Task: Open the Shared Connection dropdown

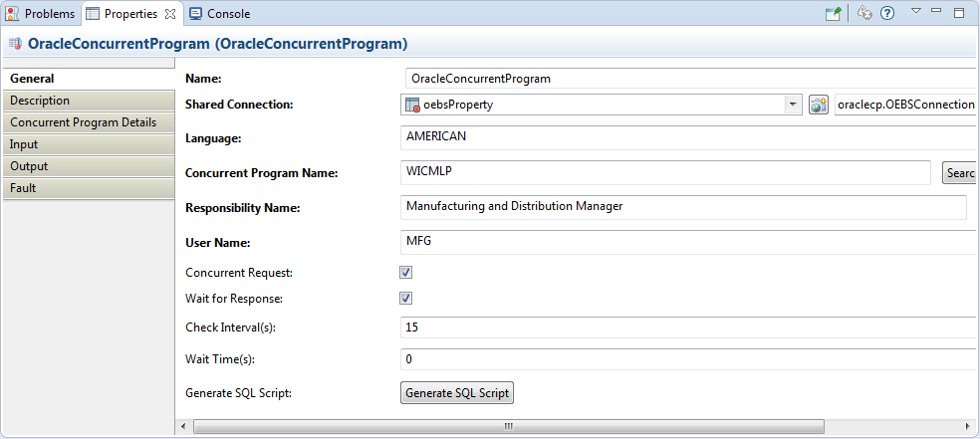Action: pos(792,105)
